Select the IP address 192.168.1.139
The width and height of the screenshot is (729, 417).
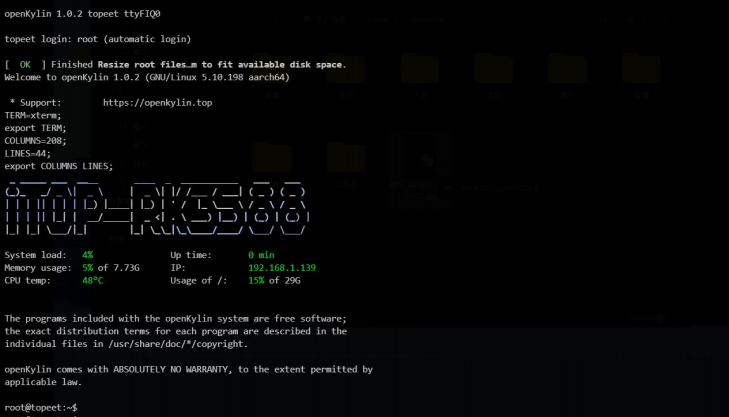282,268
